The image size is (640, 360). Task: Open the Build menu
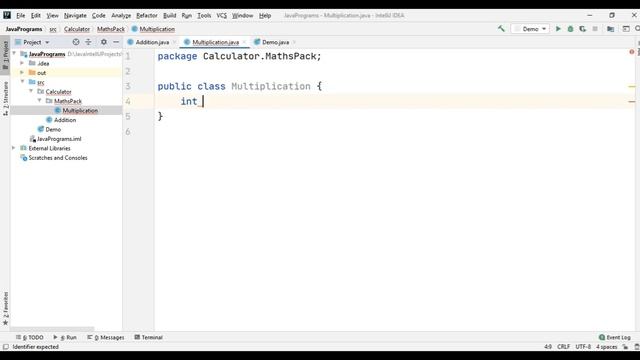pos(169,16)
